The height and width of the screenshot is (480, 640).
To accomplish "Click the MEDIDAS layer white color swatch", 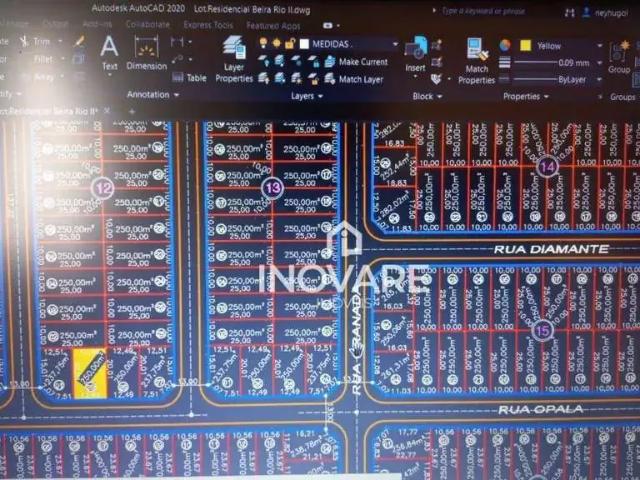I will point(304,44).
